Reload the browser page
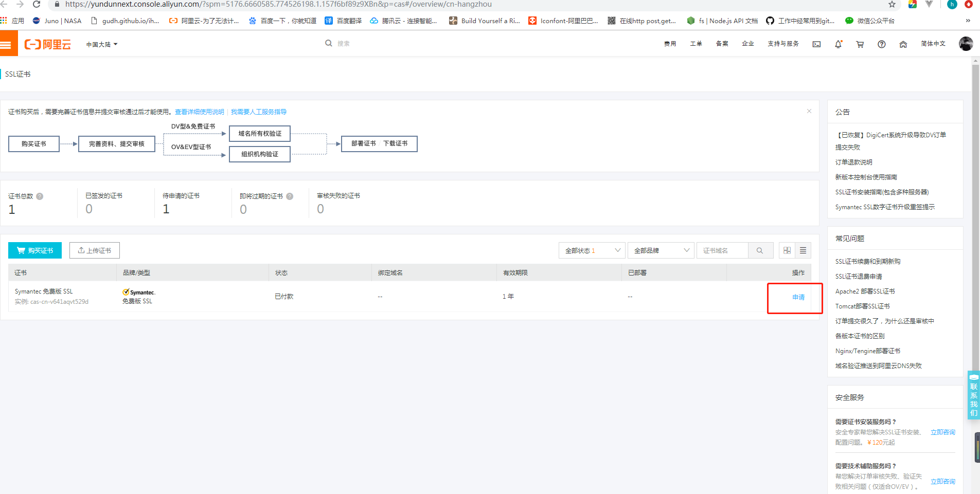Viewport: 980px width, 494px height. (x=37, y=4)
